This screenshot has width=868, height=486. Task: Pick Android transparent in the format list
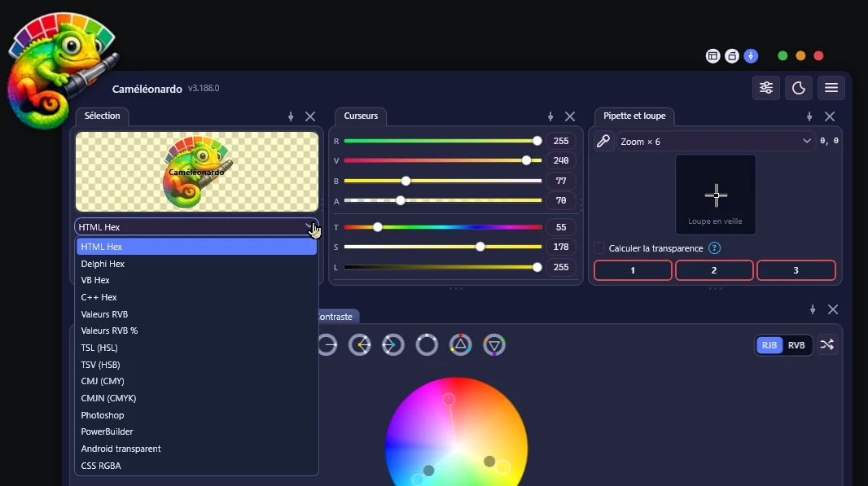coord(196,449)
